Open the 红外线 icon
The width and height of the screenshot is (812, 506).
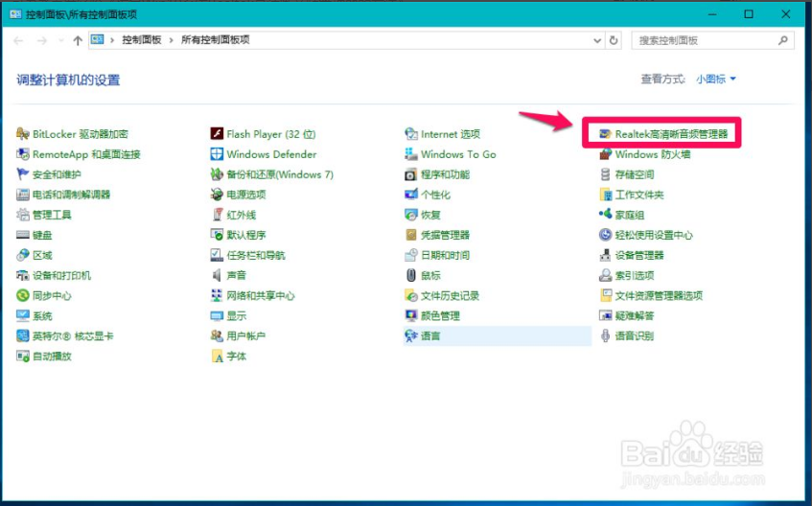click(x=217, y=215)
